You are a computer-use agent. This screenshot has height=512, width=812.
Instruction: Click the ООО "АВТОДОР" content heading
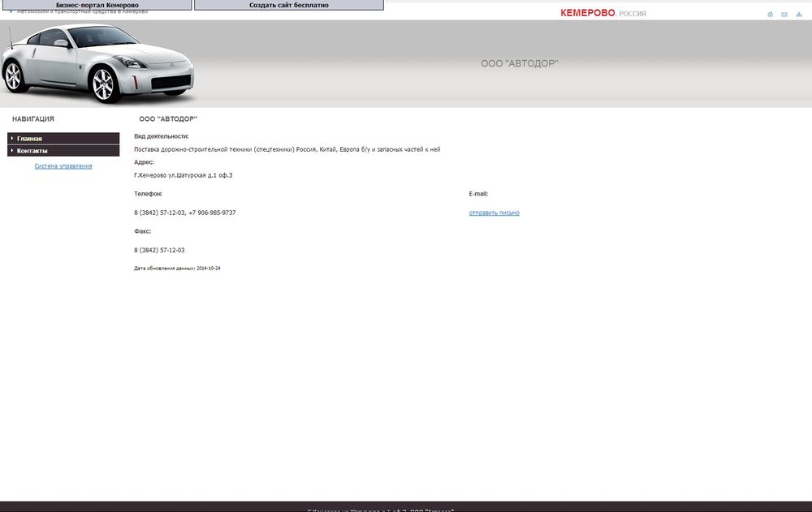pos(168,119)
